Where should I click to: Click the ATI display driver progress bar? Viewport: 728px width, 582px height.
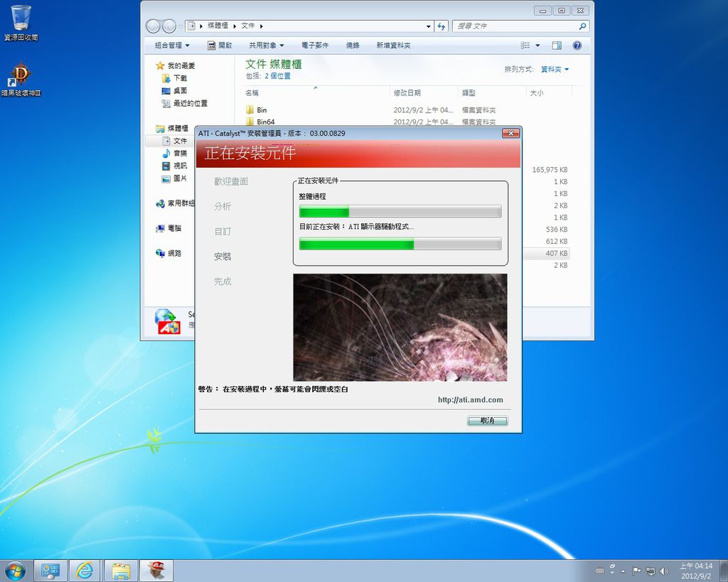pyautogui.click(x=400, y=244)
